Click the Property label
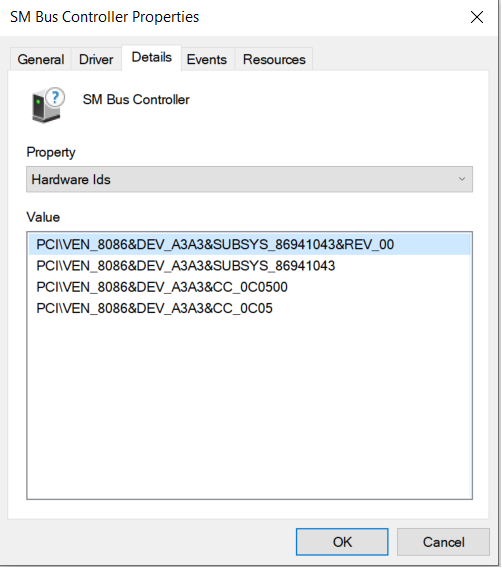Viewport: 502px width, 570px height. (x=51, y=152)
